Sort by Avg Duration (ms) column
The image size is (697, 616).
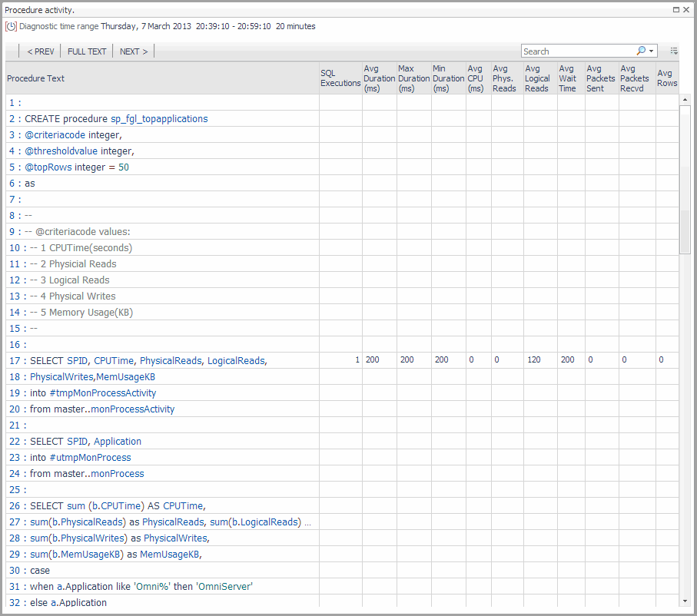pyautogui.click(x=379, y=78)
